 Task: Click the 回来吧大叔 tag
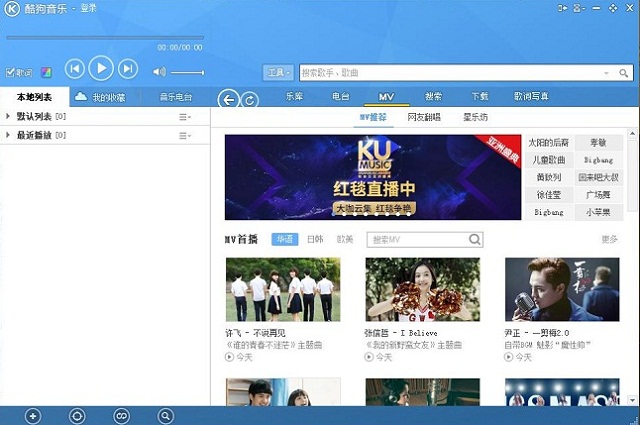point(598,178)
